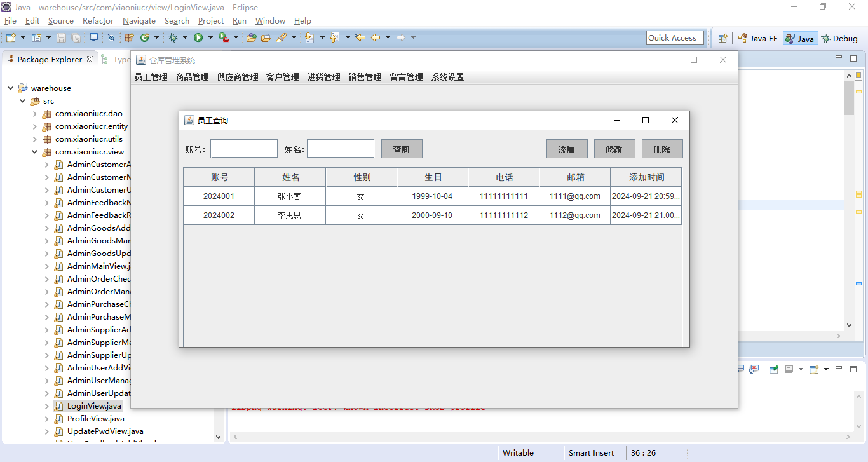This screenshot has width=868, height=462.
Task: Select the table cell 李思思
Action: click(290, 215)
